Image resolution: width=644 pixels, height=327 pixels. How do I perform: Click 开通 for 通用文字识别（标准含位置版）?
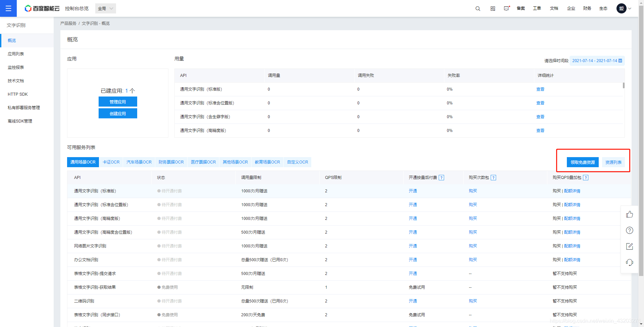413,205
